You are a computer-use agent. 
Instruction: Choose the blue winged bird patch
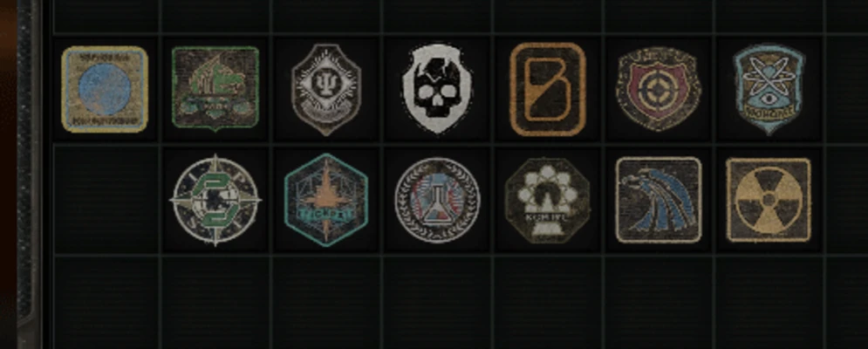click(659, 200)
